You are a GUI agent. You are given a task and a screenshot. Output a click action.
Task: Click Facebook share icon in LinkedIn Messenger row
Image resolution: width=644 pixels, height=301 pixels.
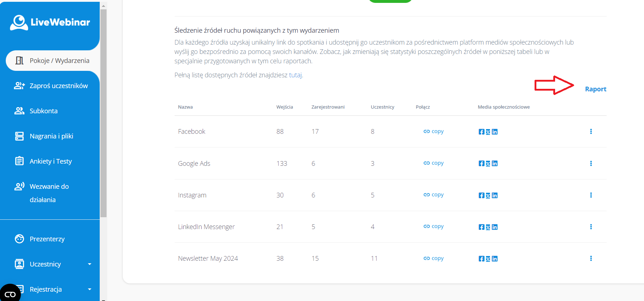481,227
